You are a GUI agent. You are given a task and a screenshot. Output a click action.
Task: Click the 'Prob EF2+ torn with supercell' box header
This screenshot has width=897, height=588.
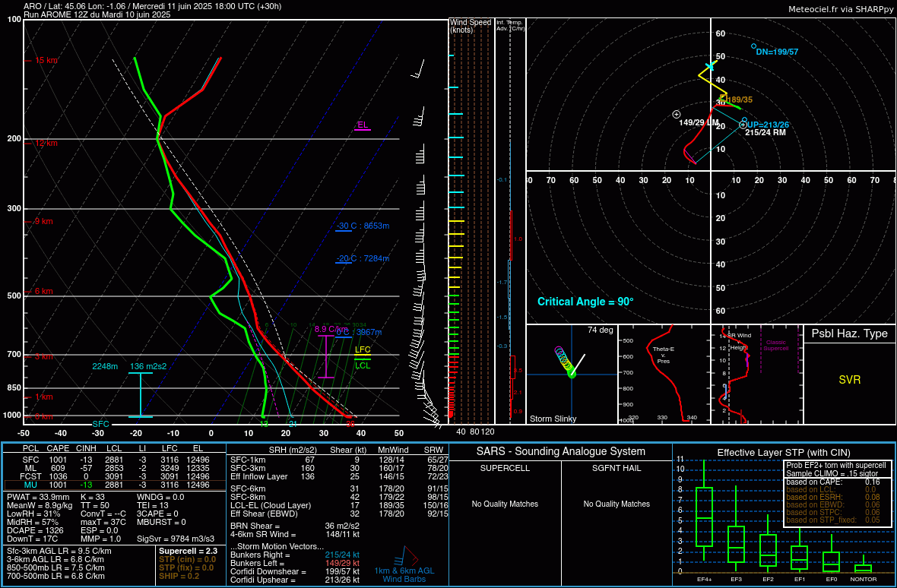pos(836,465)
